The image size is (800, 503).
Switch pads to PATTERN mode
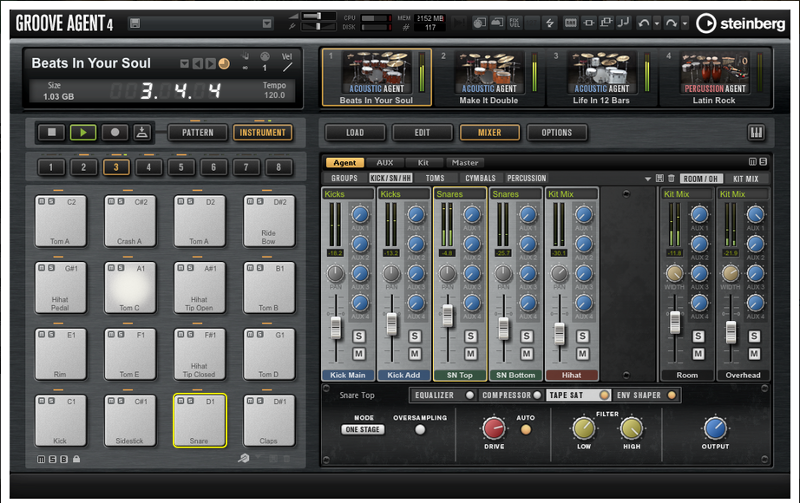(197, 133)
